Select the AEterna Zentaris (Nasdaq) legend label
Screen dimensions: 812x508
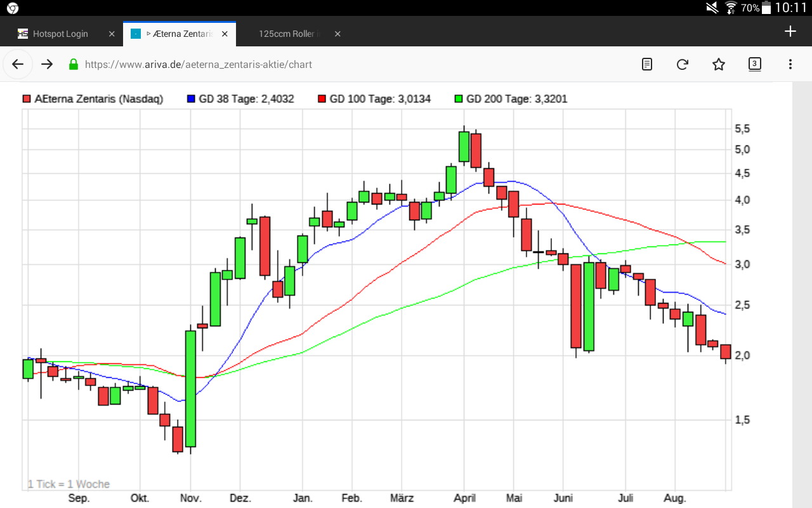[x=99, y=99]
